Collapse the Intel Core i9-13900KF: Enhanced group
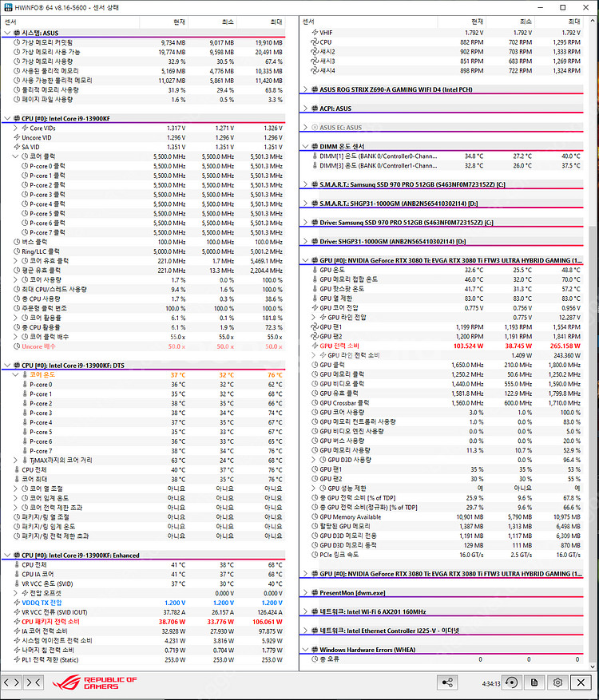Screen dimensions: 599x700 click(x=7, y=556)
